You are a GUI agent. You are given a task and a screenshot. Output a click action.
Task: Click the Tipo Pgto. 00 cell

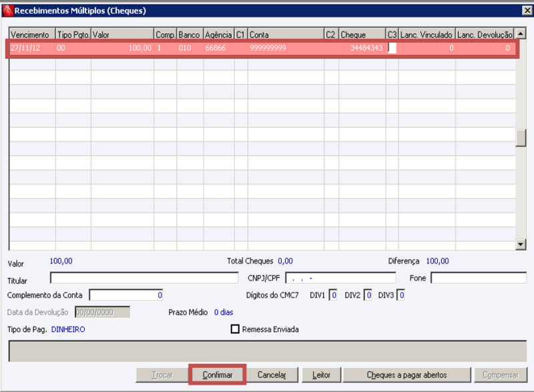coord(73,48)
